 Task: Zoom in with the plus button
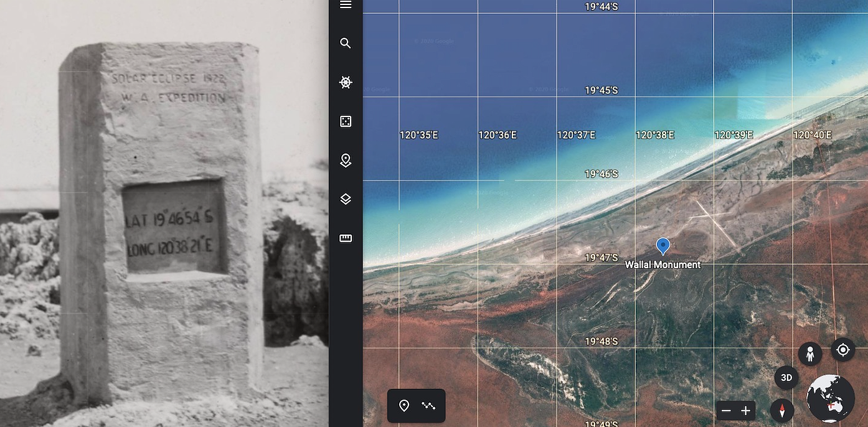[745, 411]
